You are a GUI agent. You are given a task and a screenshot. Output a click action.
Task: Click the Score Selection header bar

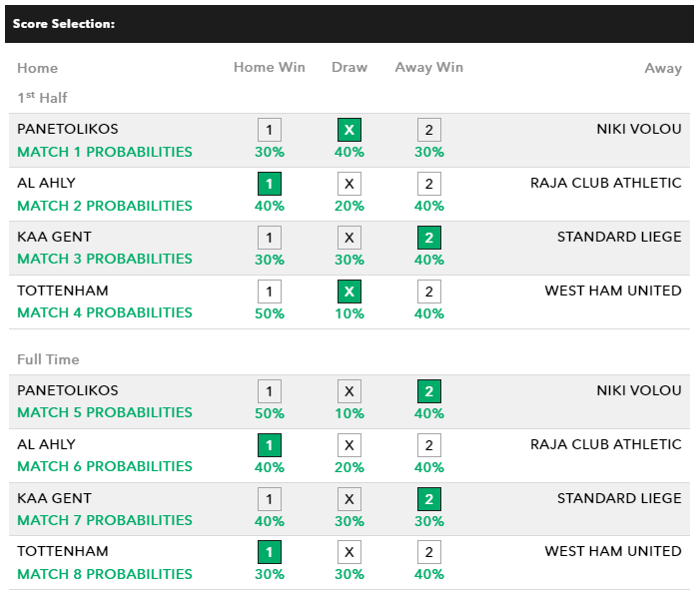coord(350,23)
